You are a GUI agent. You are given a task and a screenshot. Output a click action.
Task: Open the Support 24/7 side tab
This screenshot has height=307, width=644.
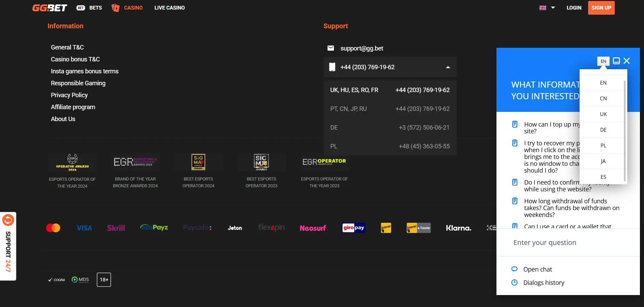click(x=8, y=246)
